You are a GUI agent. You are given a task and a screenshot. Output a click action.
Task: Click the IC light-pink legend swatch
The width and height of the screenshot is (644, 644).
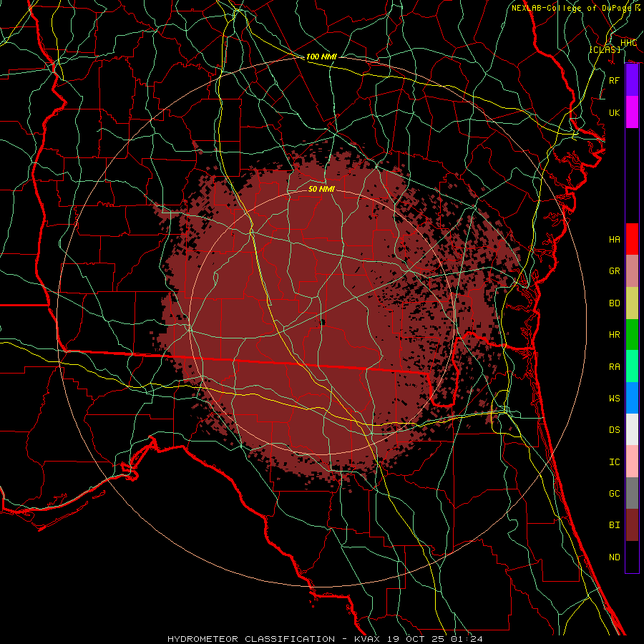[632, 462]
